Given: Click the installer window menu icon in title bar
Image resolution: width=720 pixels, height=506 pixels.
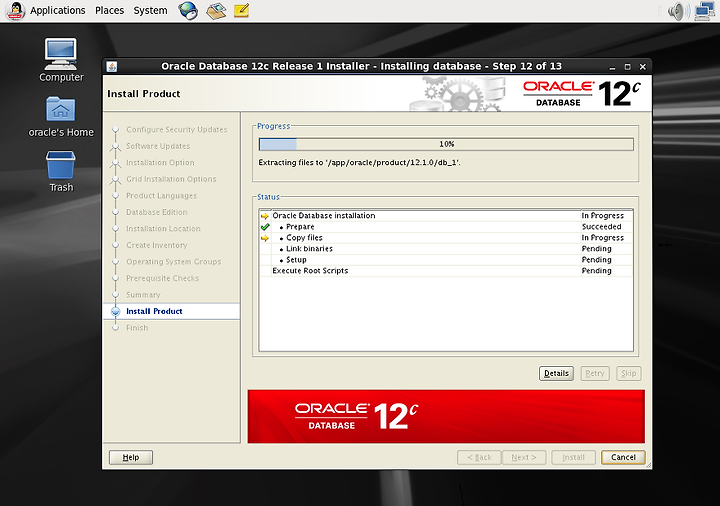Looking at the screenshot, I should (x=112, y=67).
